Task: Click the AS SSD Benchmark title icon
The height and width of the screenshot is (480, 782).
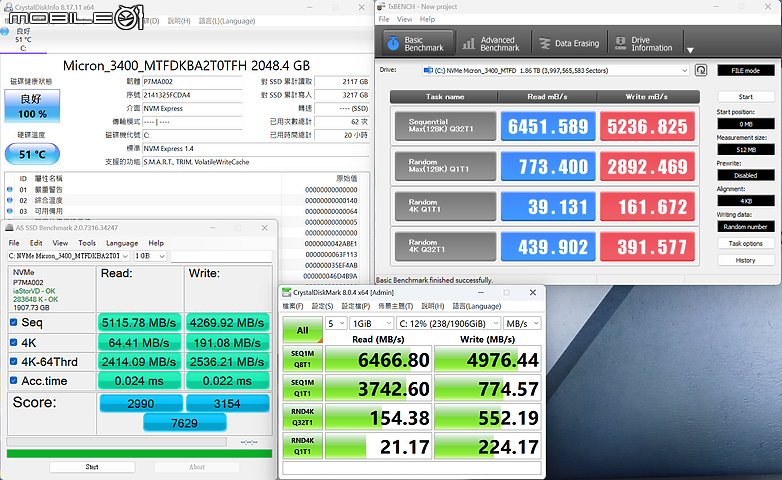Action: pyautogui.click(x=9, y=228)
